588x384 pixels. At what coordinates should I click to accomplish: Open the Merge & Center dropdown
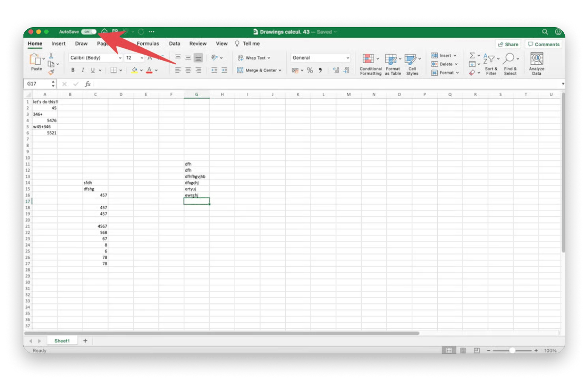pyautogui.click(x=280, y=70)
